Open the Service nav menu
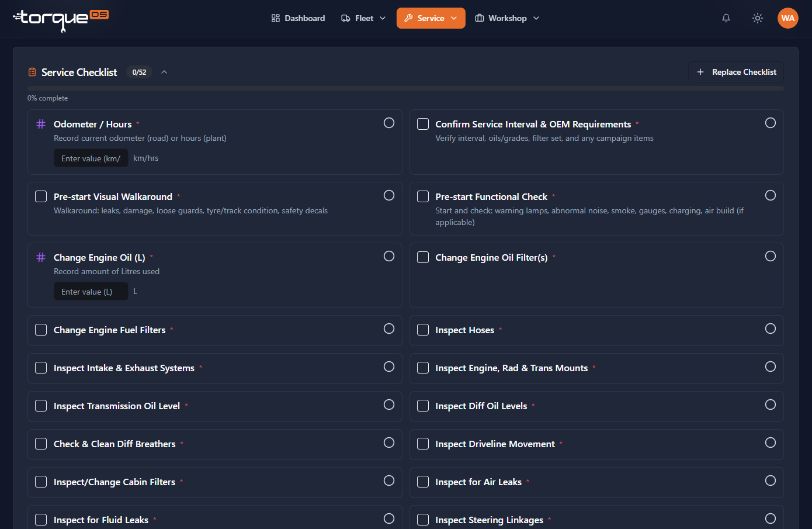Screen dimensions: 812x529 point(431,18)
